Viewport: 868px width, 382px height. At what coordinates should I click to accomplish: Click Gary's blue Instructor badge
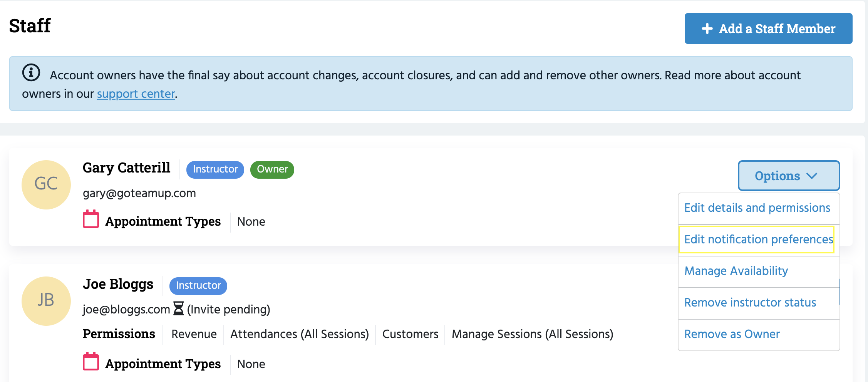coord(215,169)
